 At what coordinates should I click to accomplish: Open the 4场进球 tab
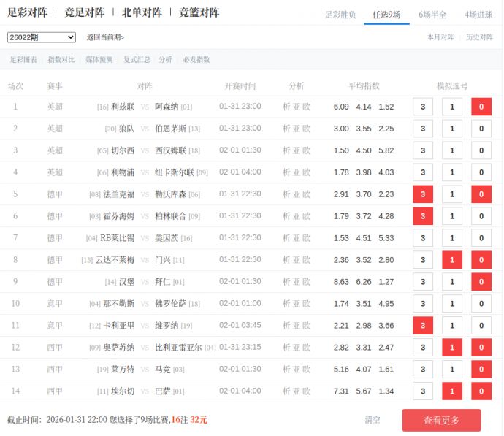point(478,14)
